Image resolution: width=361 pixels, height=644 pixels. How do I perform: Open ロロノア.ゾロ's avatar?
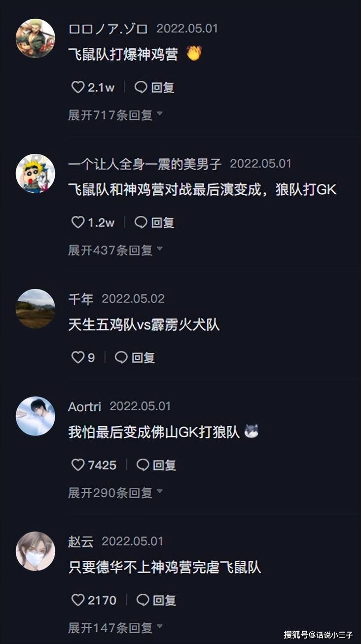pos(36,38)
